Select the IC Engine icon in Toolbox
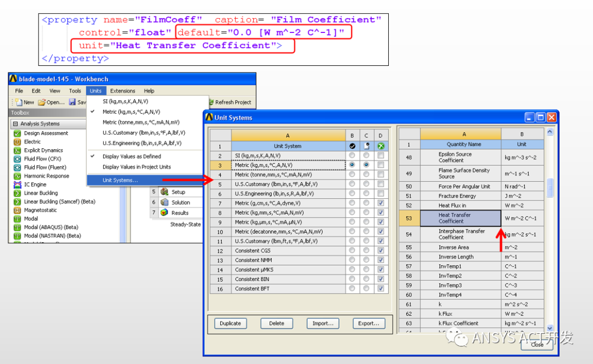The image size is (593, 364). (17, 184)
